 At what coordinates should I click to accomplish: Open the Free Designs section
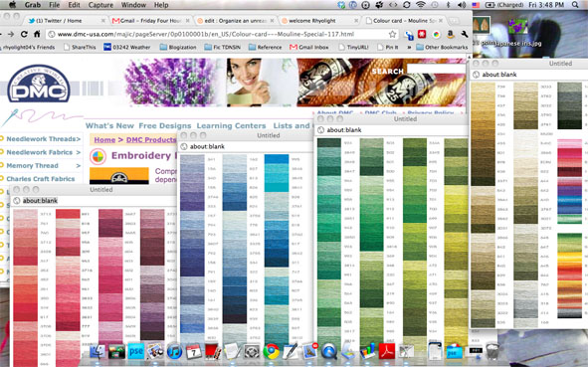click(x=164, y=126)
